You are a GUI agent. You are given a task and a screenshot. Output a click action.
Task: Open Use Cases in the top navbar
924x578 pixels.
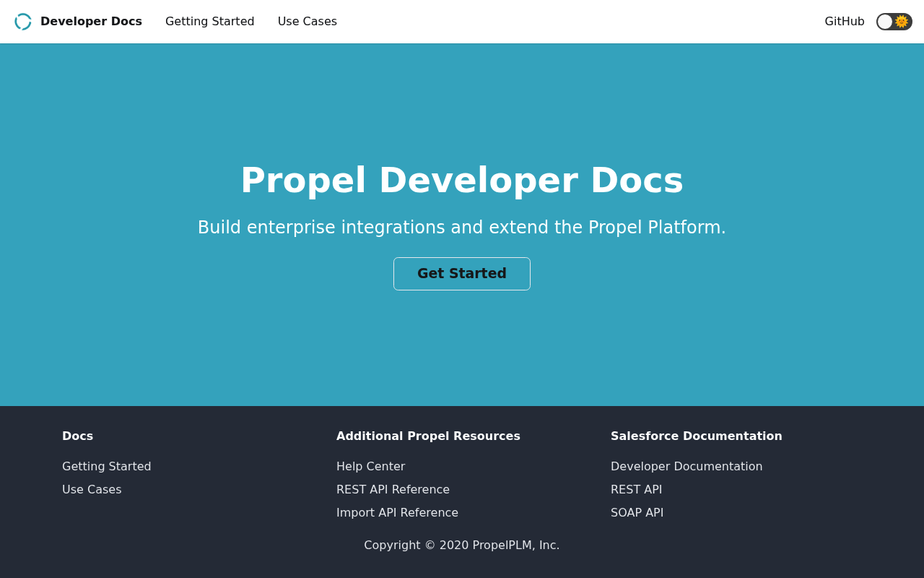(308, 22)
